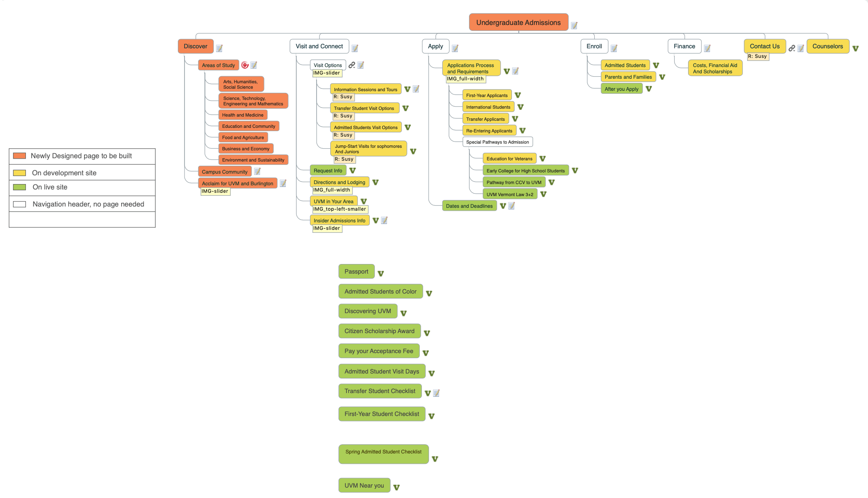Select the Pay your Acceptance Fee node
868x498 pixels.
(x=379, y=351)
